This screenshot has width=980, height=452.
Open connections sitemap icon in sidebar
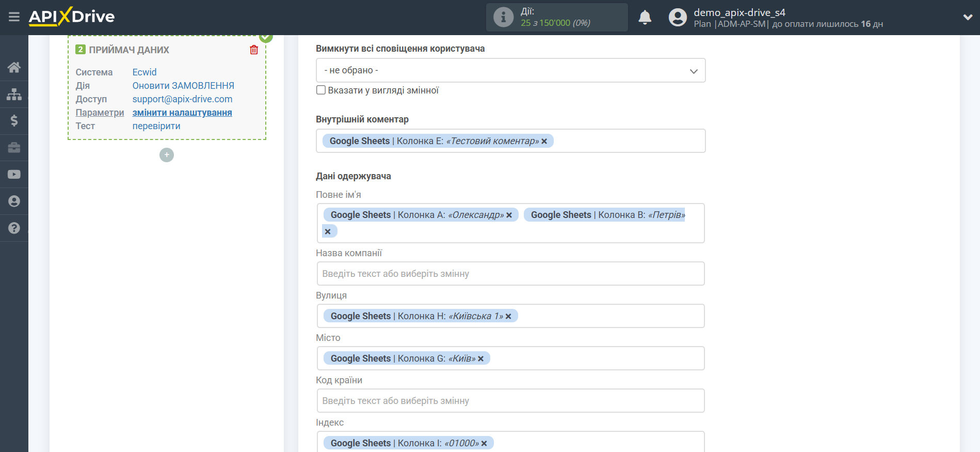pyautogui.click(x=14, y=94)
